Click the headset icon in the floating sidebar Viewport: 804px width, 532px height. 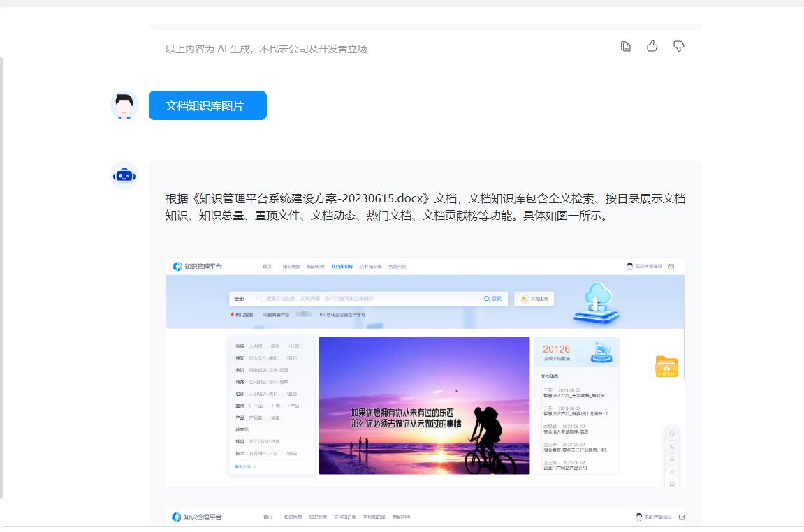click(672, 434)
